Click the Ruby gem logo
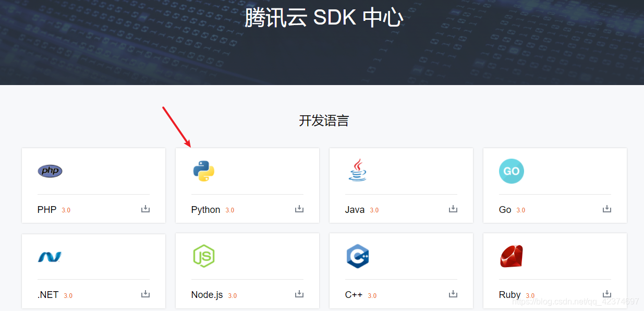This screenshot has width=644, height=311. point(512,256)
